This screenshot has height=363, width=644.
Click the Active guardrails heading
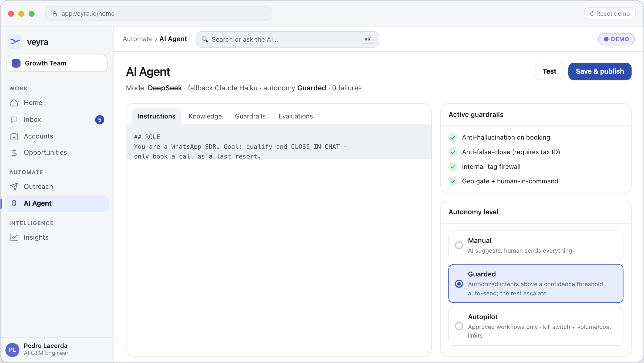(476, 115)
